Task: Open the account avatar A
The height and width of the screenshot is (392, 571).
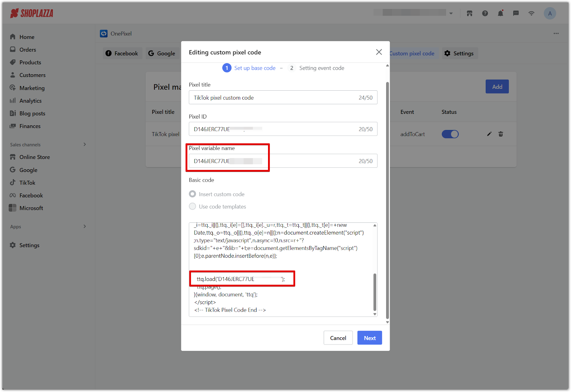Action: pos(550,14)
